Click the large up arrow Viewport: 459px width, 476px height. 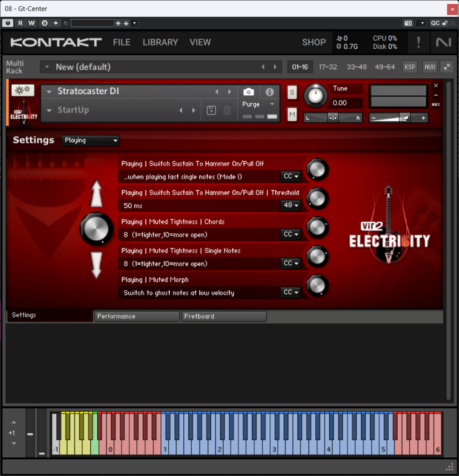coord(96,194)
